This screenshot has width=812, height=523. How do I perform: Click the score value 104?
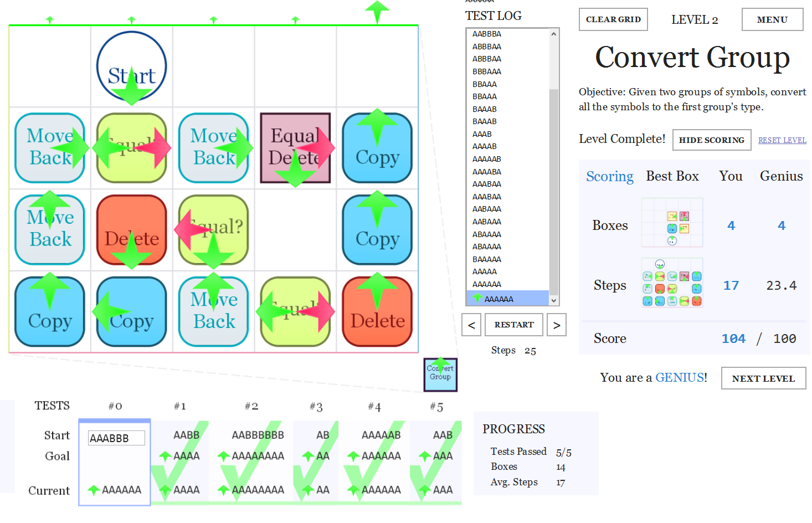733,339
